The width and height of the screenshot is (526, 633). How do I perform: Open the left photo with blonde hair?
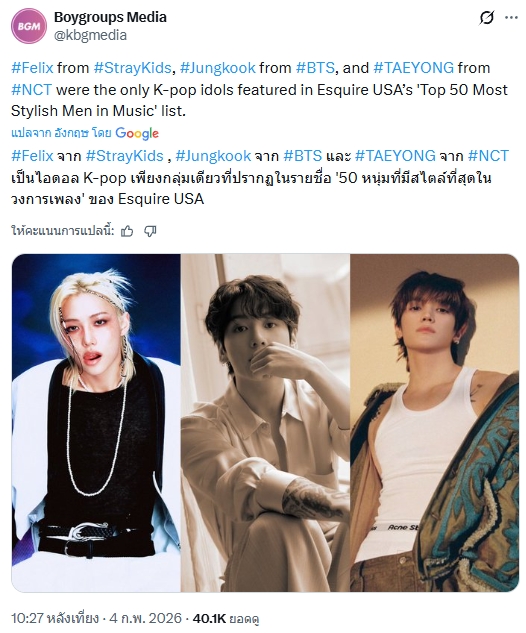pyautogui.click(x=96, y=423)
